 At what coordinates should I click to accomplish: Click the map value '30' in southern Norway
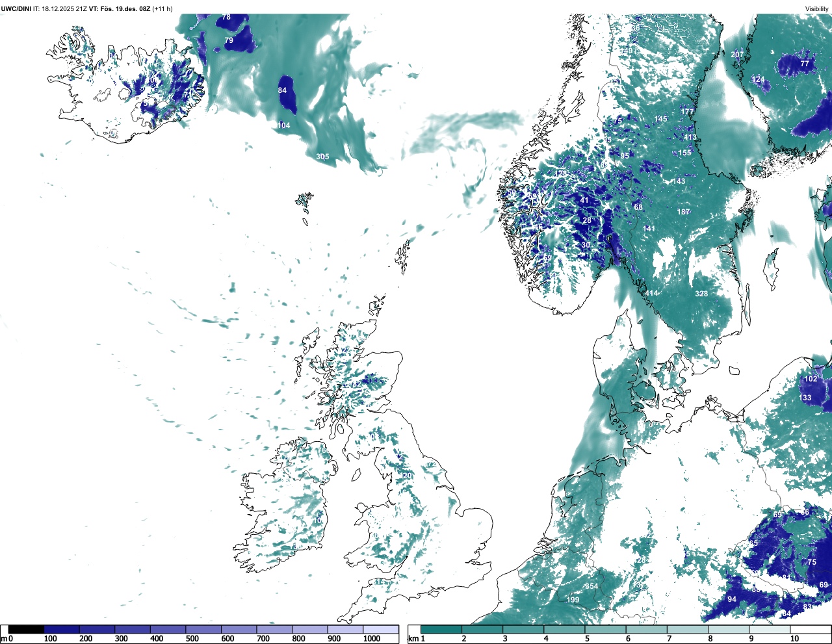tap(586, 245)
